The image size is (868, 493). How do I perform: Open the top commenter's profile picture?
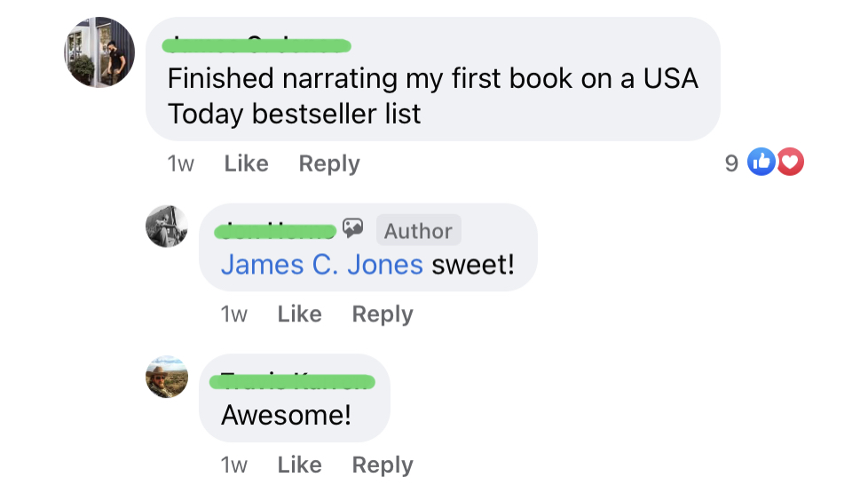(100, 52)
